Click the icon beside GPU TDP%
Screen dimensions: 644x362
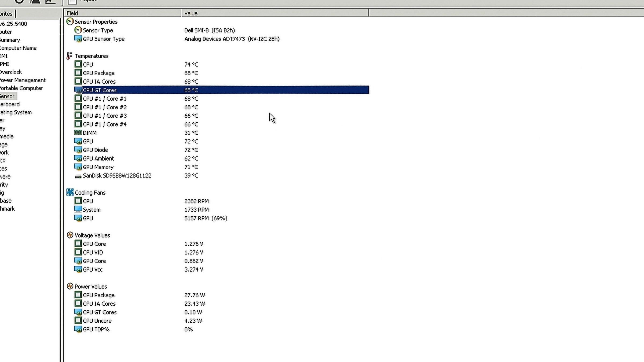[x=78, y=329]
